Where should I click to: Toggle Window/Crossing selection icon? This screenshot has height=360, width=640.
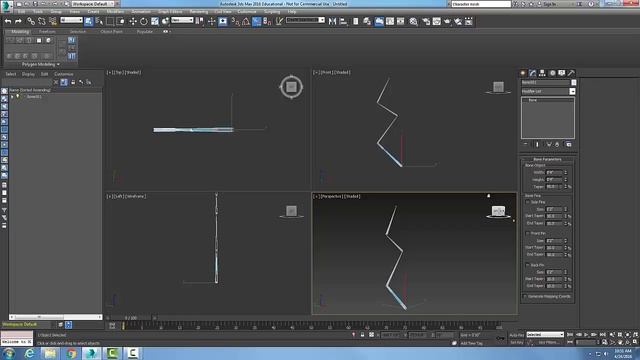(121, 21)
